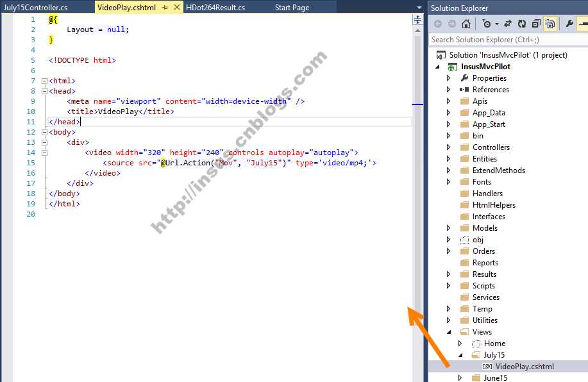
Task: Select the obj folder
Action: (x=478, y=240)
